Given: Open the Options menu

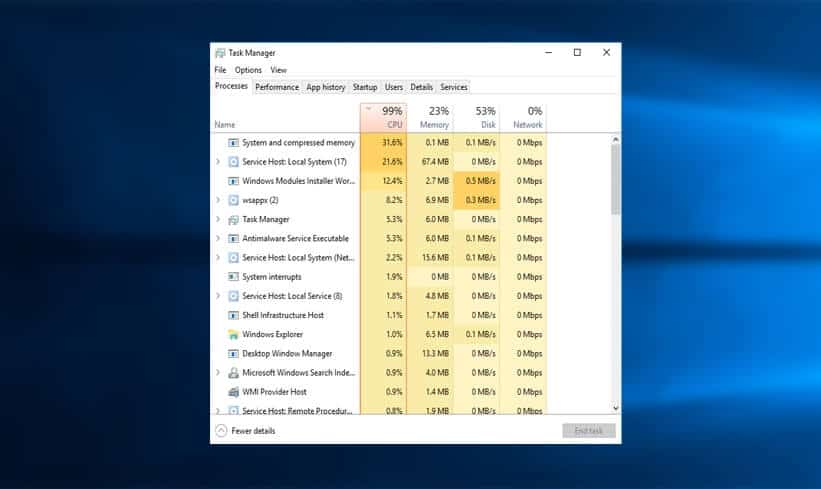Looking at the screenshot, I should pyautogui.click(x=248, y=70).
